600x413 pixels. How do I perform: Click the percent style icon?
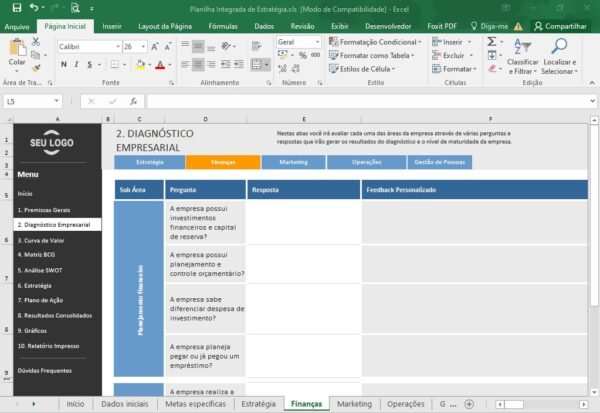point(303,56)
